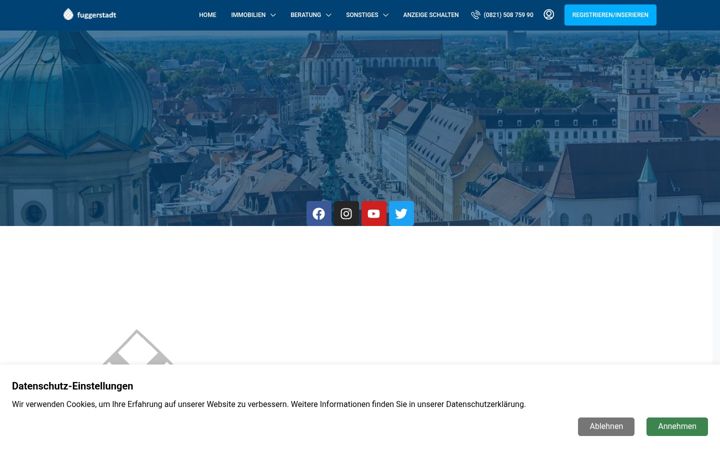Expand the SONSTIGES dropdown chevron

[386, 15]
